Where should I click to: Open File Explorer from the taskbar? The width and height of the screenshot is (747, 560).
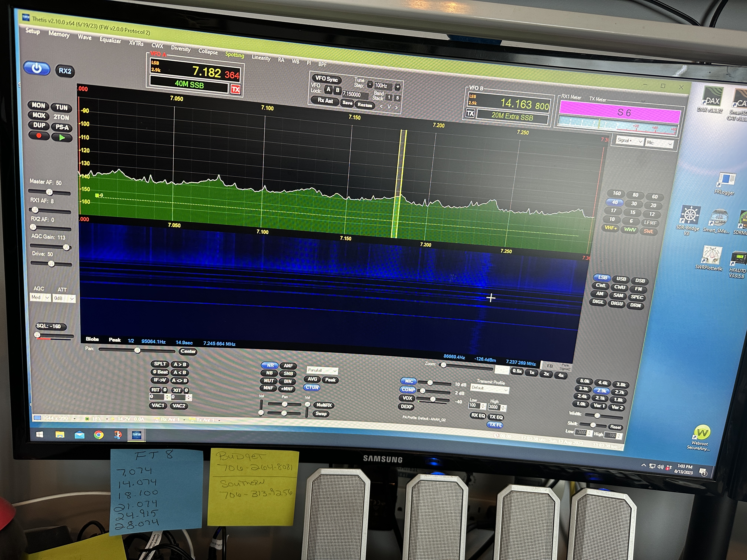60,434
